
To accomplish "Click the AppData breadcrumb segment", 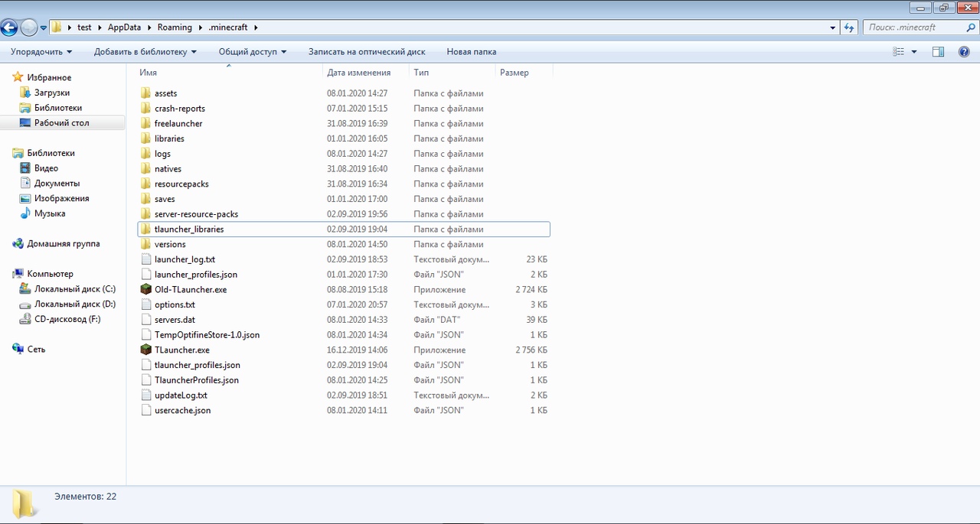I will 124,28.
